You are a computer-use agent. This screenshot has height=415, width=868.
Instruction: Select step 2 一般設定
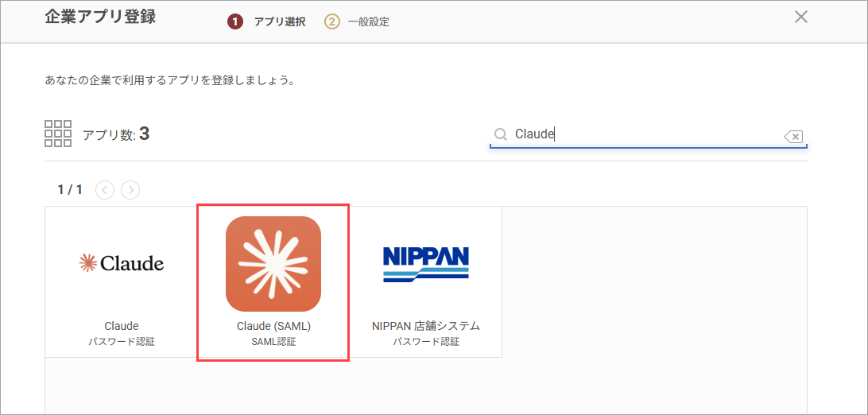click(x=356, y=22)
